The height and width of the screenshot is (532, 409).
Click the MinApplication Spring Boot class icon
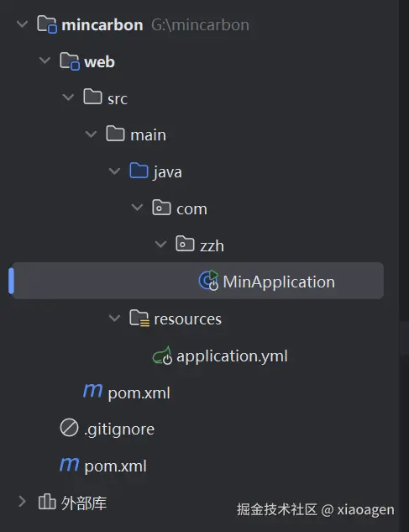pyautogui.click(x=208, y=281)
